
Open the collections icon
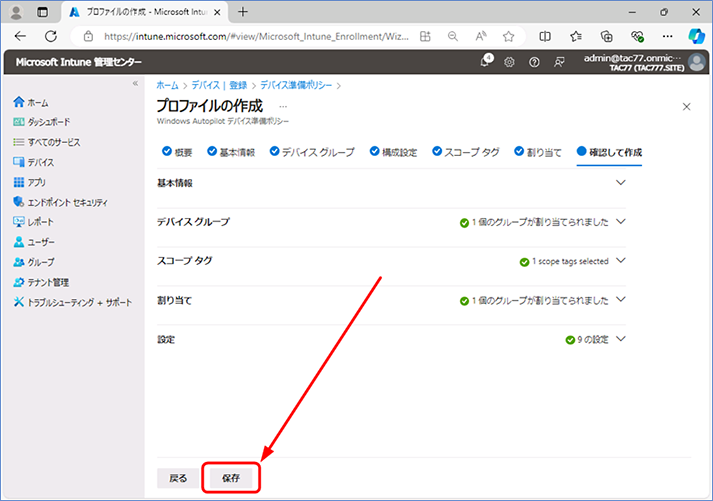(607, 36)
